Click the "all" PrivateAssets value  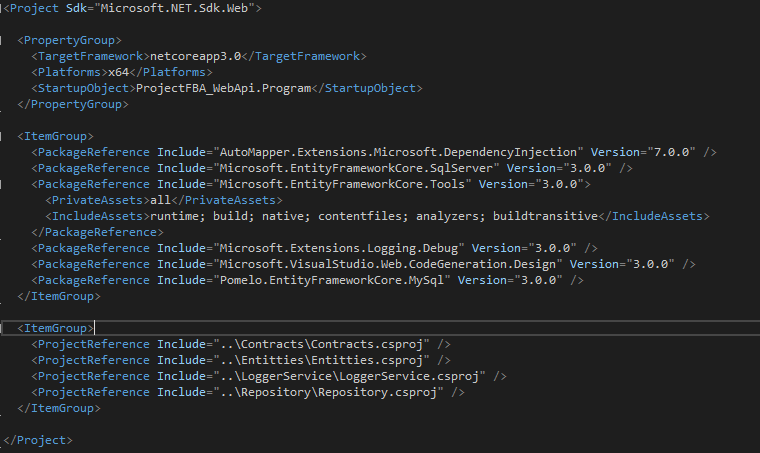coord(160,200)
